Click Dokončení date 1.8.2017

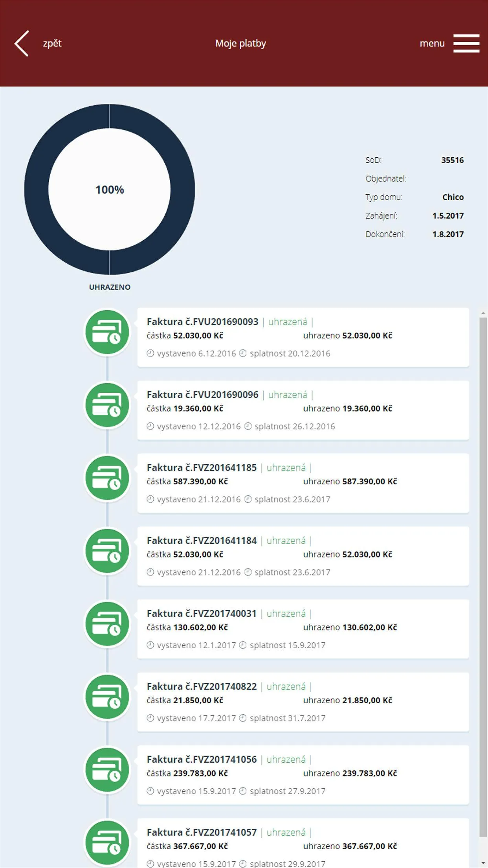tap(448, 234)
